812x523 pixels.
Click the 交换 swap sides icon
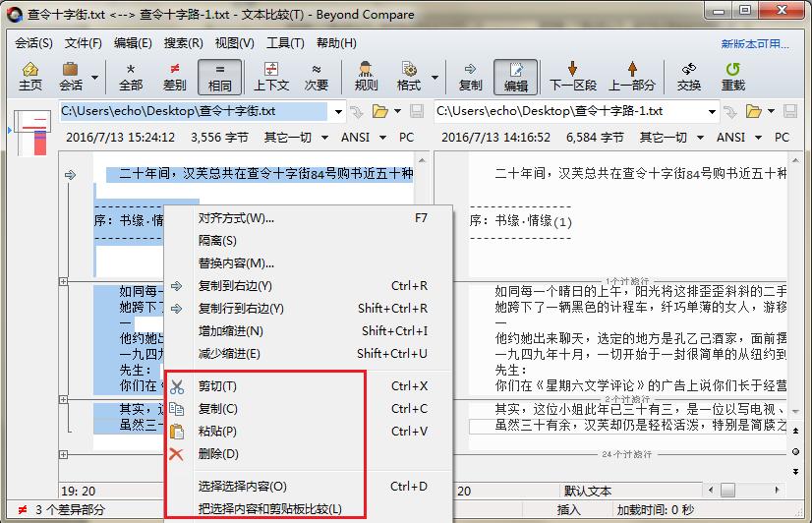point(689,77)
